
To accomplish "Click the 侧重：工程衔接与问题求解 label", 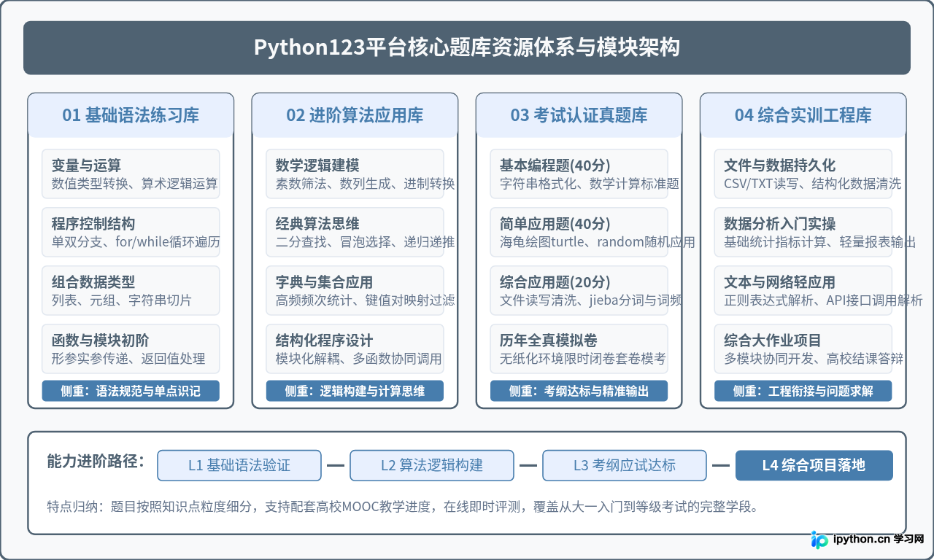I will pyautogui.click(x=803, y=391).
